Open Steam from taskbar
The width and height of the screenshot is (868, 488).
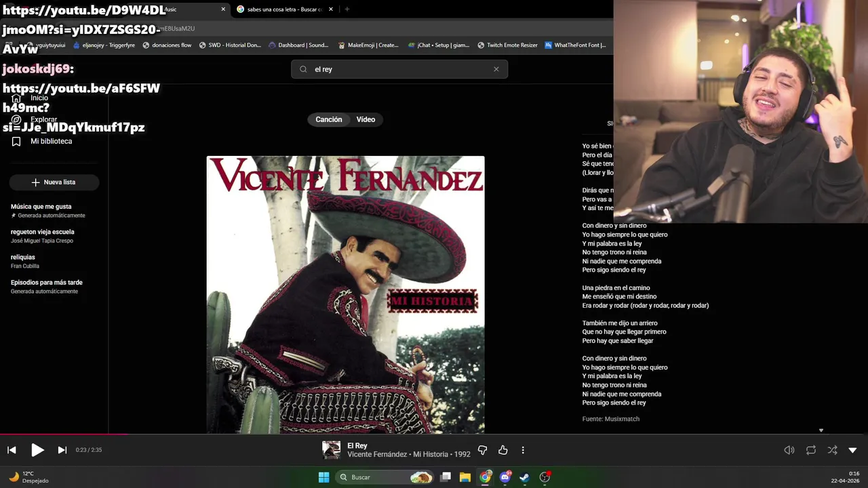pyautogui.click(x=525, y=477)
